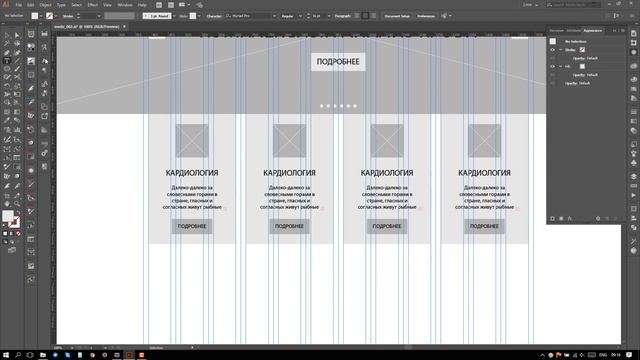640x360 pixels.
Task: Select the Zoom magnifier tool
Action: point(17,204)
